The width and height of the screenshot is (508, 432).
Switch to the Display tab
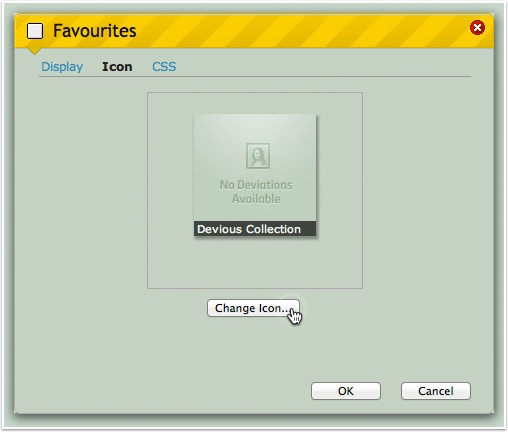[62, 67]
